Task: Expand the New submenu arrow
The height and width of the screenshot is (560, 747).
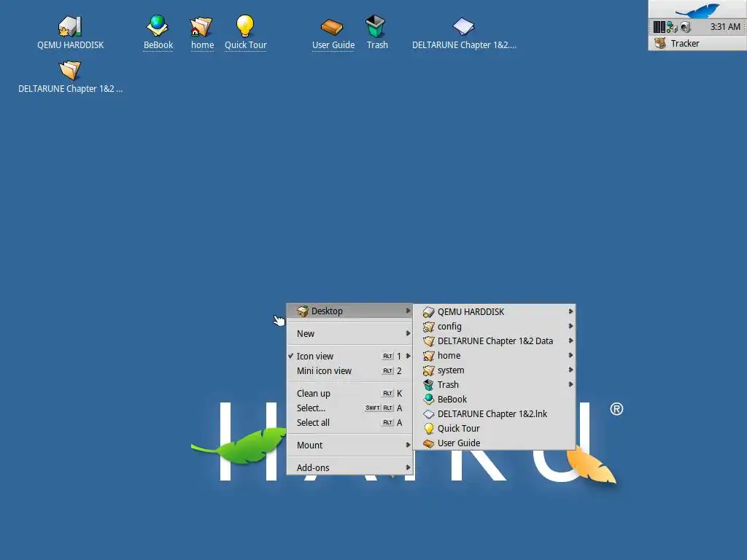Action: click(x=408, y=333)
